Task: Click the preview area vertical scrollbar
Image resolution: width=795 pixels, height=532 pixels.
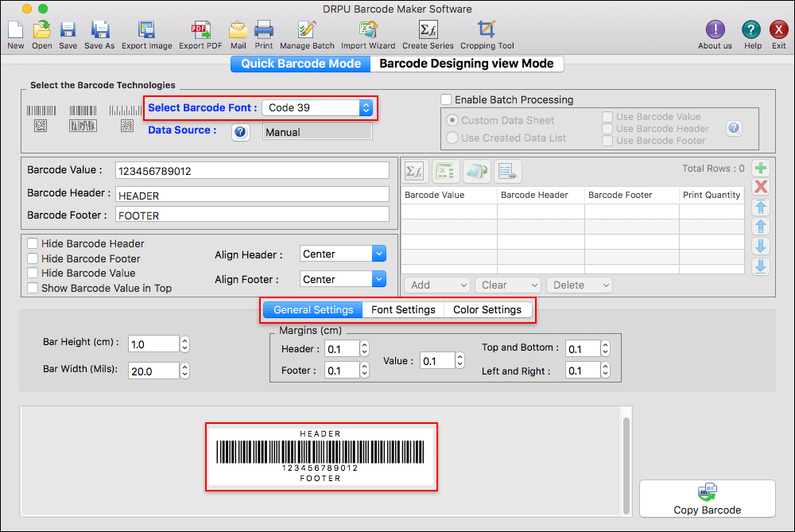Action: click(626, 465)
